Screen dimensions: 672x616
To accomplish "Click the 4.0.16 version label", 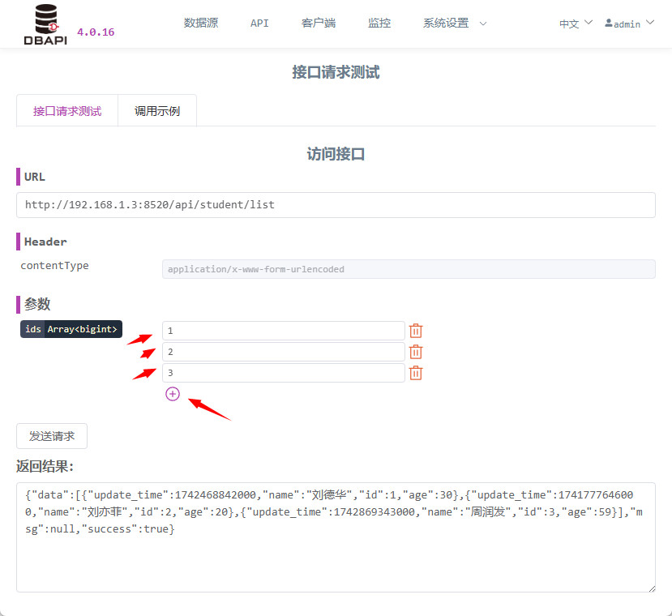I will pos(96,32).
